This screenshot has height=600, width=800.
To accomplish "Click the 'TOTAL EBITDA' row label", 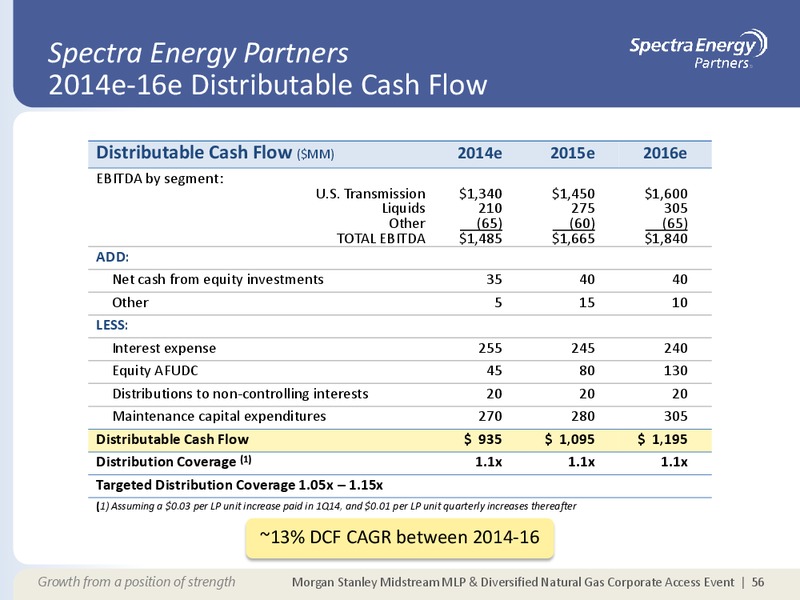I will coord(381,238).
